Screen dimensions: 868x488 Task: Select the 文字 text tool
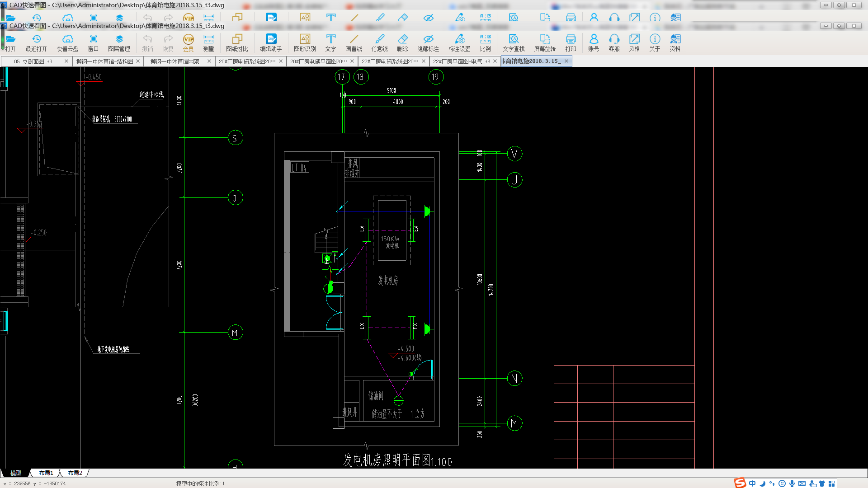coord(330,43)
